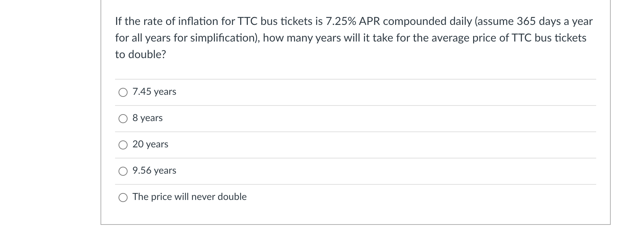Viewport: 644px width, 238px height.
Task: Select the 8 years radio button
Action: pos(123,119)
